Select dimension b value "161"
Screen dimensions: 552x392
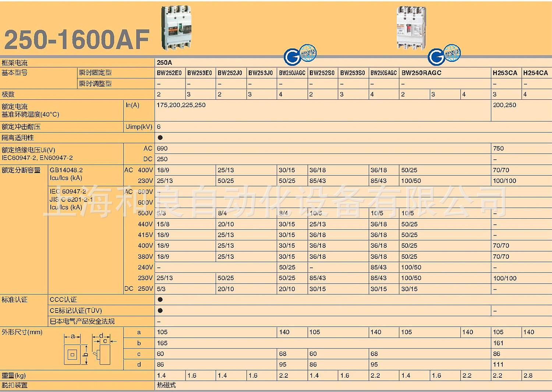click(x=498, y=343)
